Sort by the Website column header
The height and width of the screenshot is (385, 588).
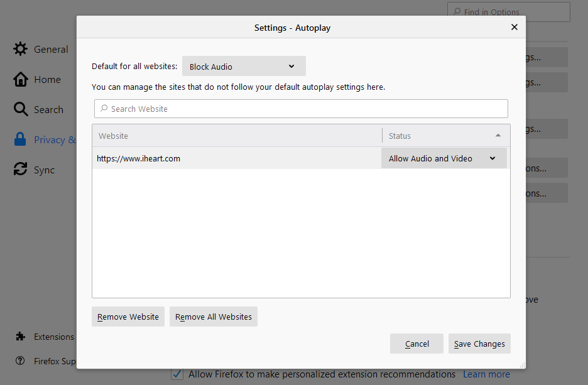click(237, 136)
